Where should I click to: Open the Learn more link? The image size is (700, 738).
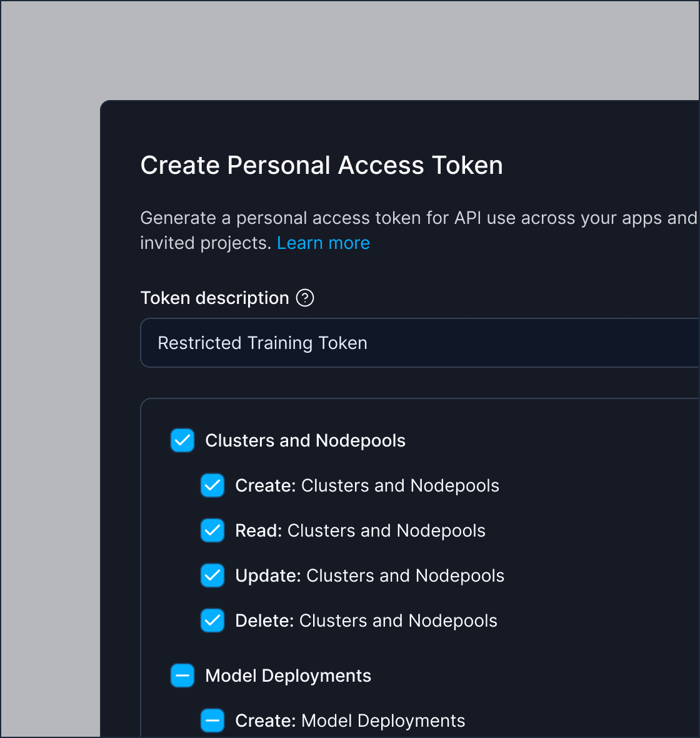[323, 243]
